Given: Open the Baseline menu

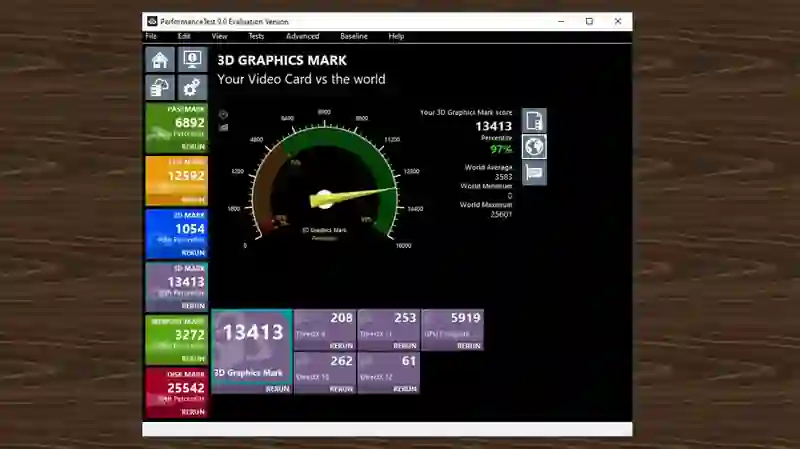Looking at the screenshot, I should click(354, 36).
